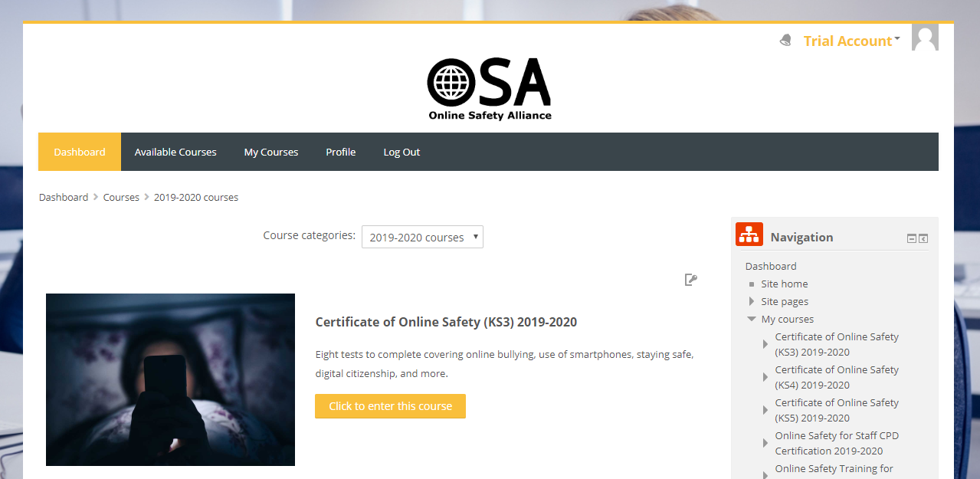This screenshot has height=479, width=980.
Task: Open notifications using the bell icon
Action: (785, 39)
